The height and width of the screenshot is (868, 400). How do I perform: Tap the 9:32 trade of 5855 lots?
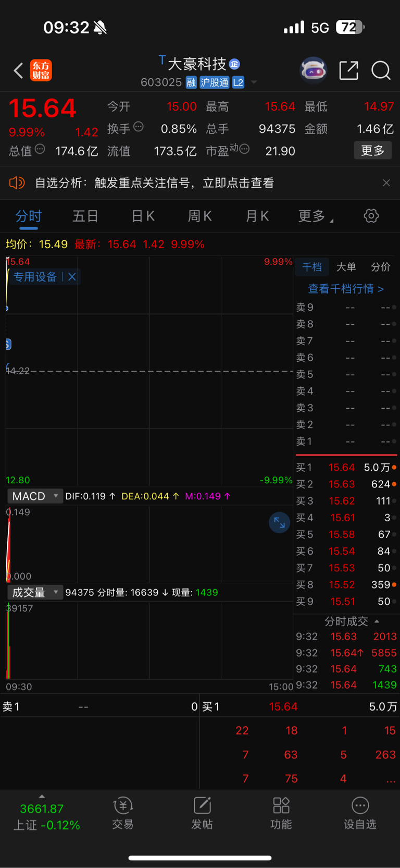346,653
